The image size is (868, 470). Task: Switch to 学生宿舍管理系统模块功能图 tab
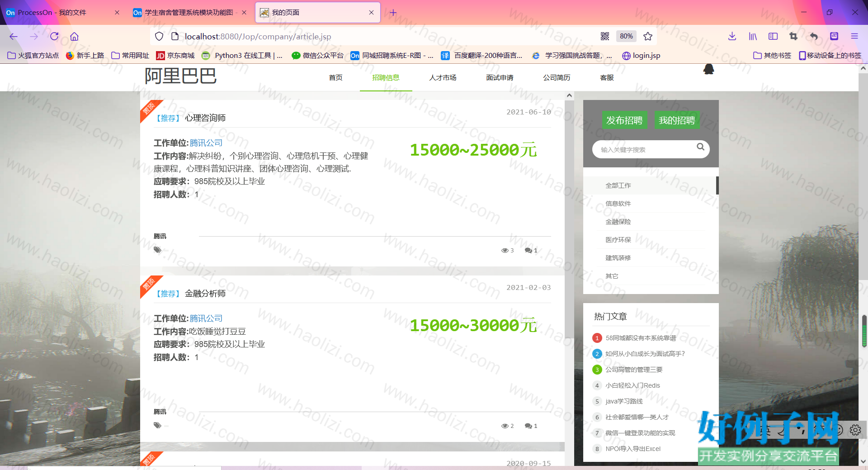(x=190, y=13)
